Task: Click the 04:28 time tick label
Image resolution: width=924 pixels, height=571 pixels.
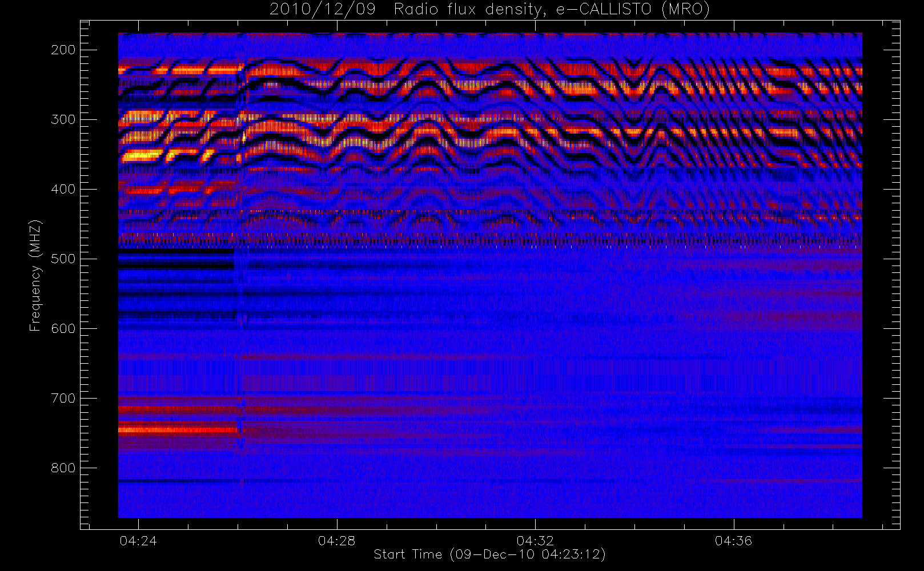Action: pyautogui.click(x=336, y=541)
